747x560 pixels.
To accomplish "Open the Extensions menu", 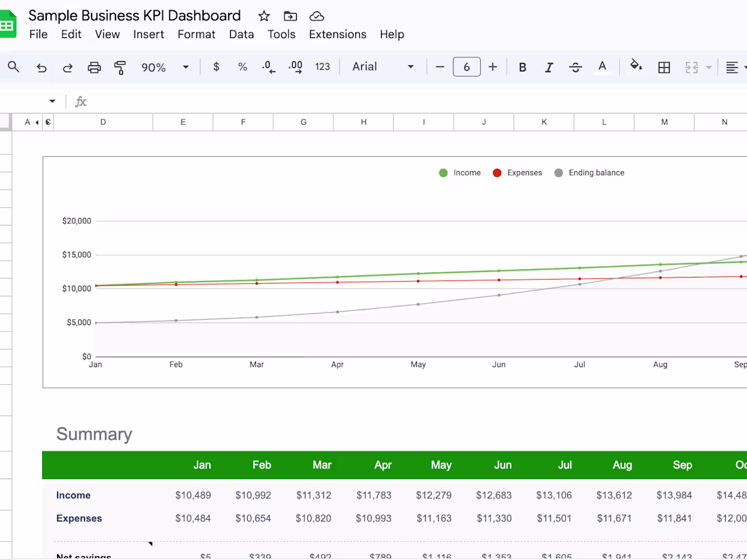I will pos(338,35).
